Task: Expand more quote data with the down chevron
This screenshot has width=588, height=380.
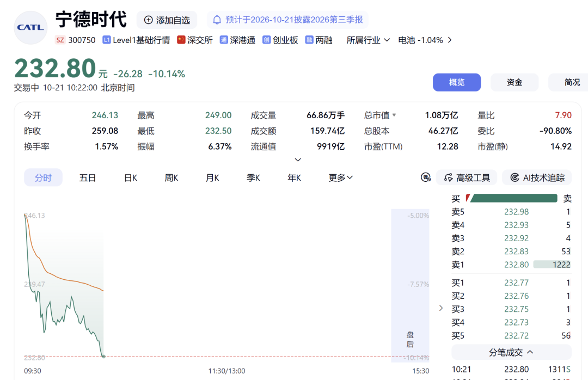Action: tap(298, 160)
